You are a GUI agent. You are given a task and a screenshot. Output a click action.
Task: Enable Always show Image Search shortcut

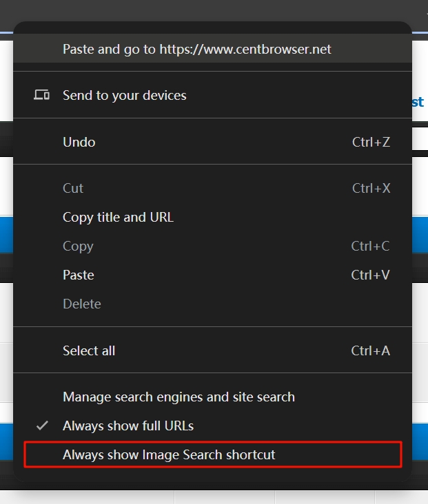tap(169, 454)
